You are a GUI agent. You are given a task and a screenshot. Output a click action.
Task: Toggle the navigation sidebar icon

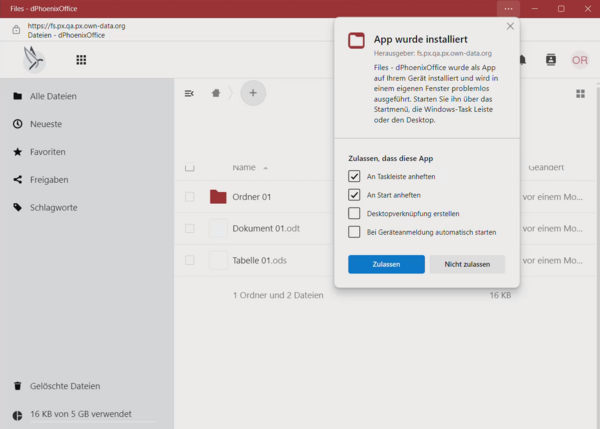(189, 93)
